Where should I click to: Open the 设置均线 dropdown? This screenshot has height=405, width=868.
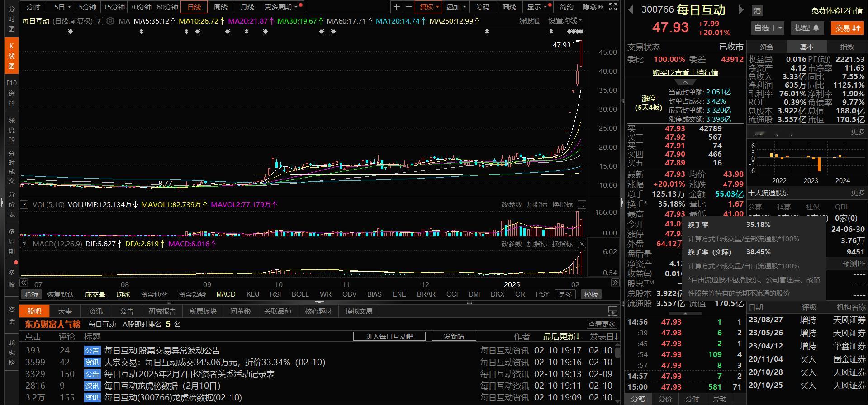point(565,21)
